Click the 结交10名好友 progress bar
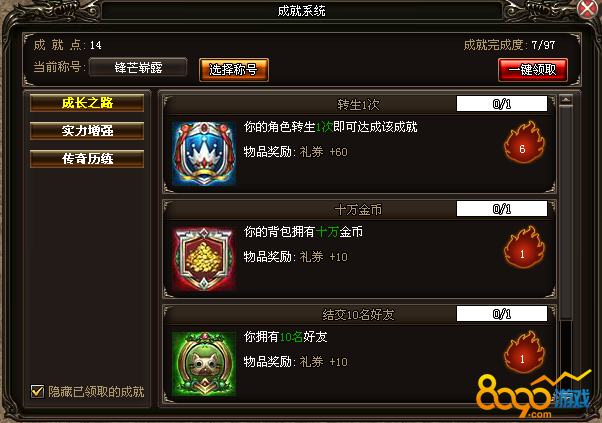The image size is (602, 423). (x=502, y=314)
